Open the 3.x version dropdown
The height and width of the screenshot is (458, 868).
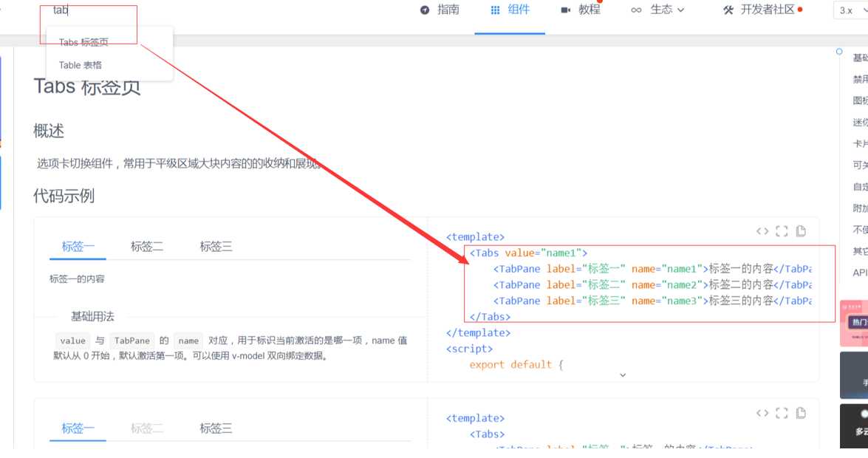point(852,10)
